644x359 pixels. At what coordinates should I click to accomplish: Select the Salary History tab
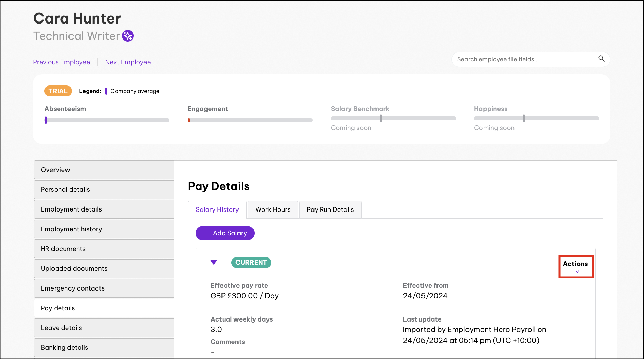217,209
